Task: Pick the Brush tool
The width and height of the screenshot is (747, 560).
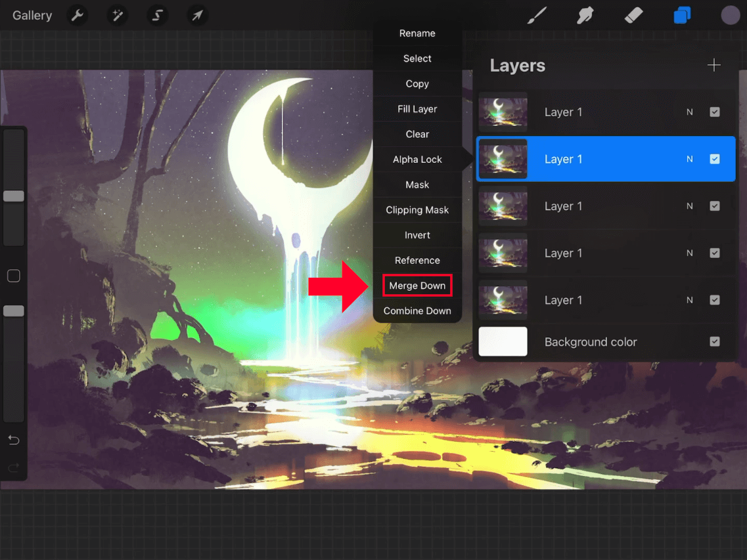Action: (x=537, y=14)
